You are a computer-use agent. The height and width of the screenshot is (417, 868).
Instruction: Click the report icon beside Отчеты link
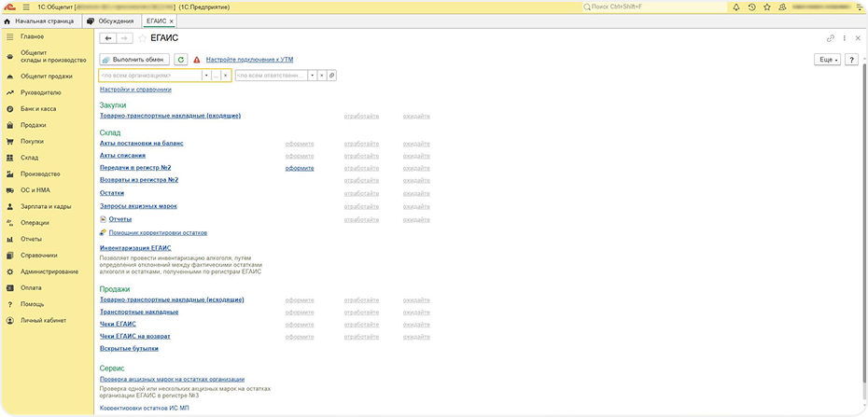click(x=103, y=219)
